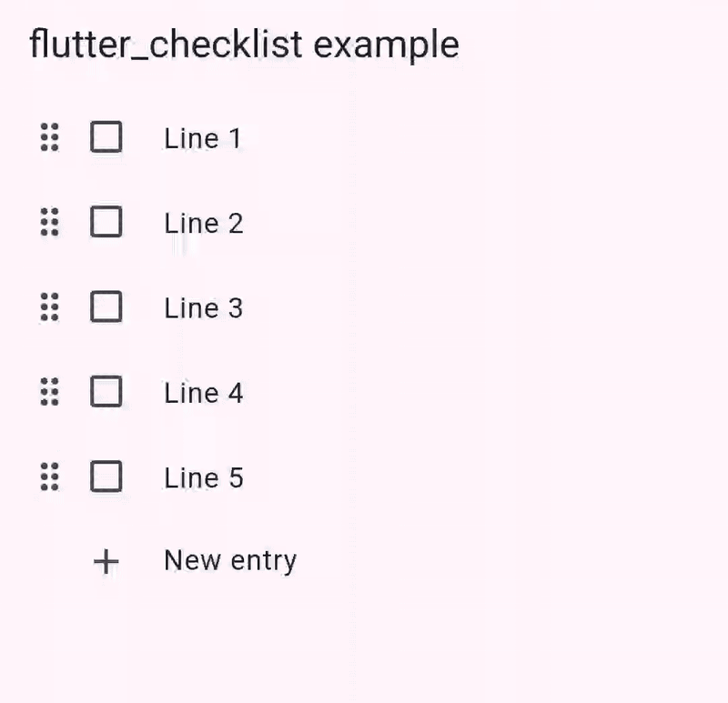
Task: Check the checkbox for Line 1
Action: [106, 138]
